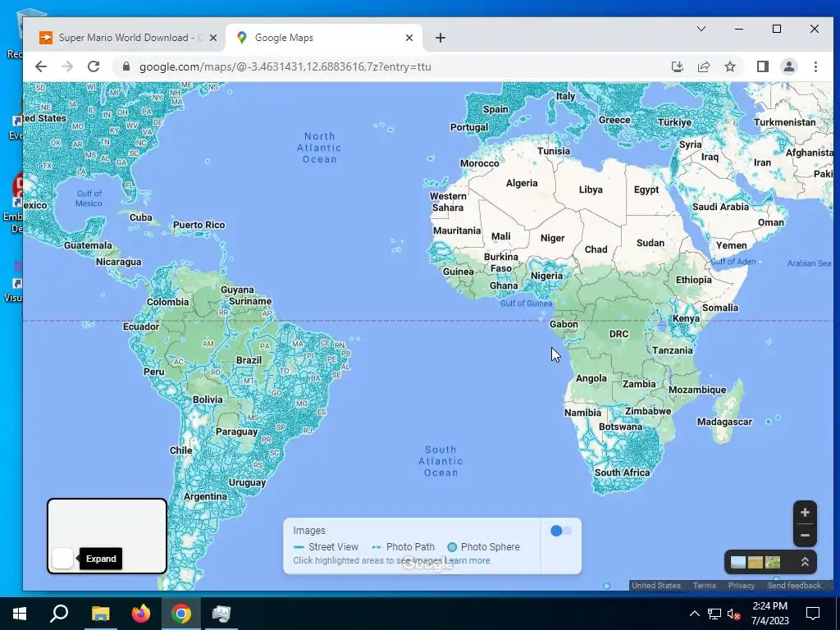Launch Firefox from the taskbar
This screenshot has height=630, width=840.
(141, 614)
